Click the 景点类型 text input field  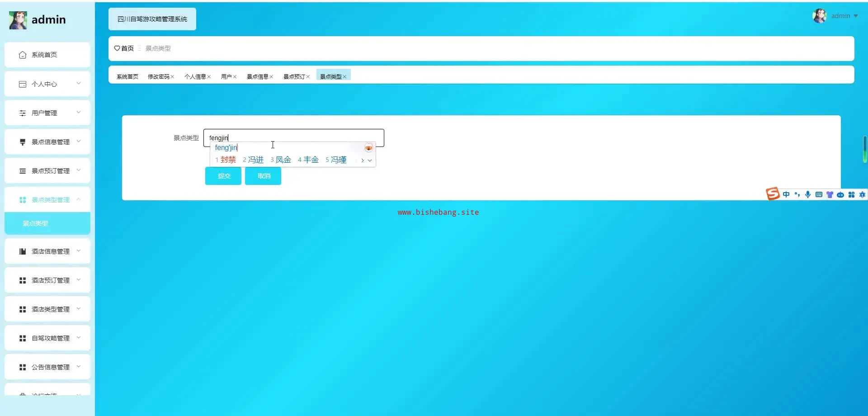point(294,138)
